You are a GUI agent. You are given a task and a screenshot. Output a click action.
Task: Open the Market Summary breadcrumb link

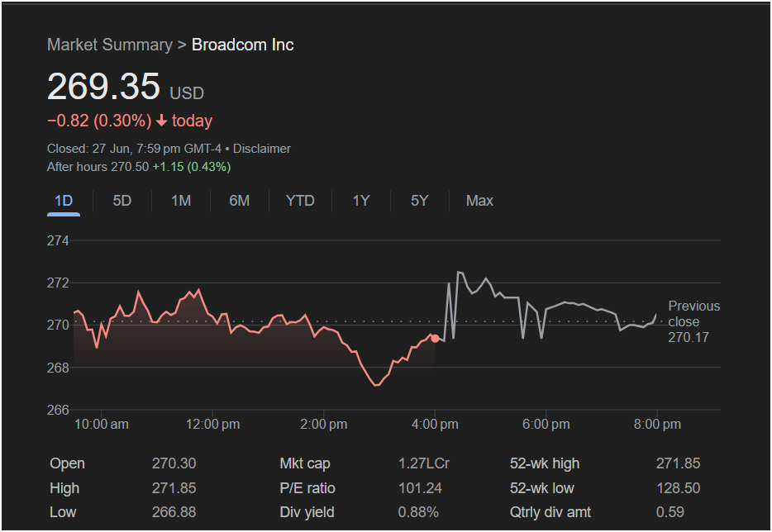tap(110, 45)
